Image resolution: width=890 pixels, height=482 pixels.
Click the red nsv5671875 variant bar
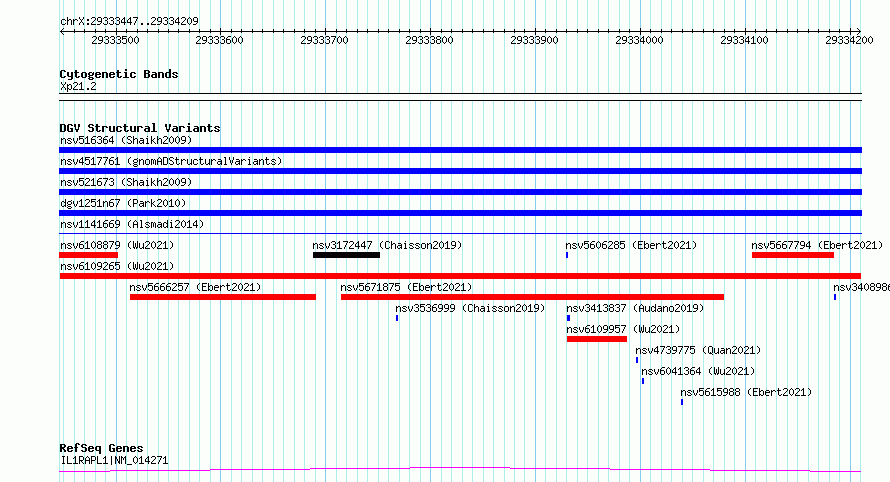click(532, 297)
